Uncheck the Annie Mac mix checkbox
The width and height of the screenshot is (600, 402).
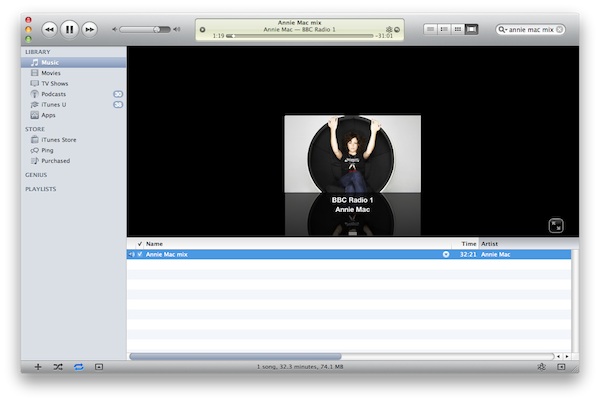pyautogui.click(x=140, y=254)
